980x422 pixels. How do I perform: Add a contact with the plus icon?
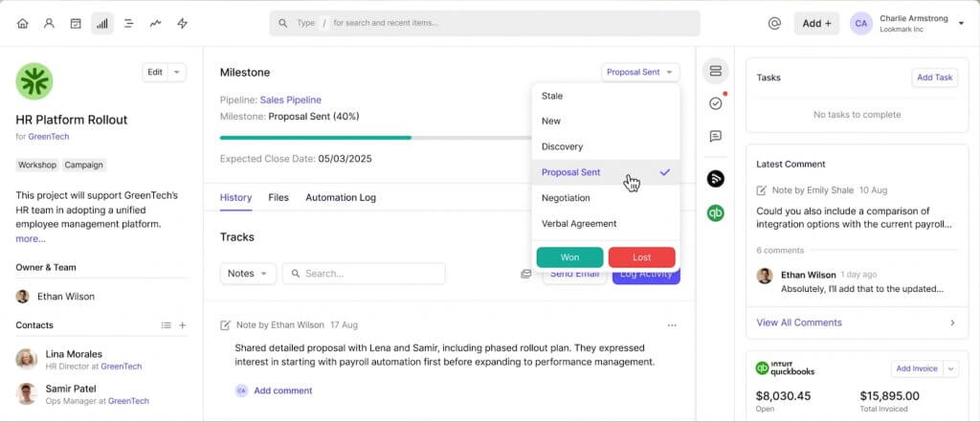[x=183, y=325]
